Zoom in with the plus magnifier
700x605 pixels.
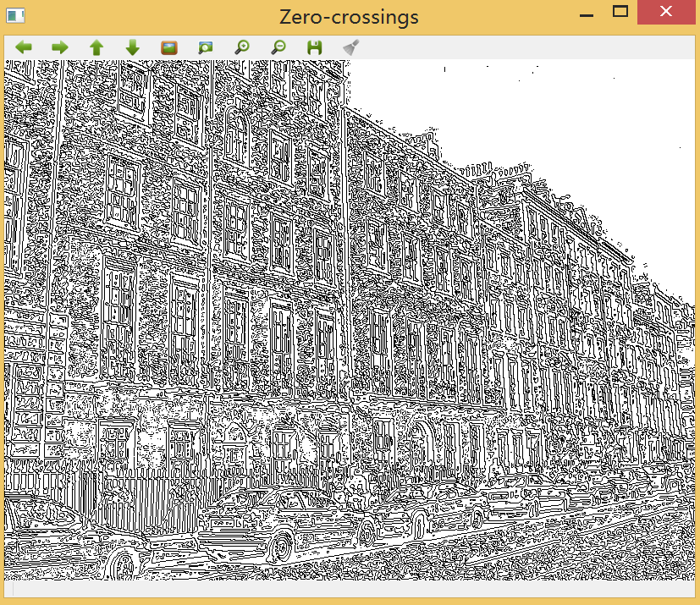[242, 47]
